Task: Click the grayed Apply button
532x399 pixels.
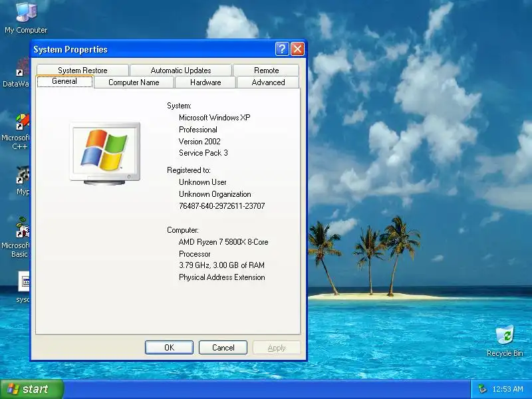Action: click(277, 347)
